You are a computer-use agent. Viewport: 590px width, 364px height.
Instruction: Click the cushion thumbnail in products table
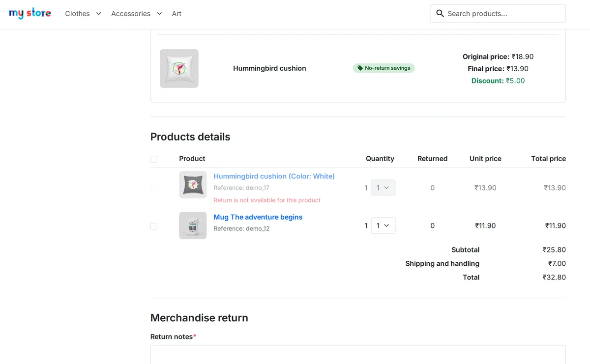click(x=193, y=185)
